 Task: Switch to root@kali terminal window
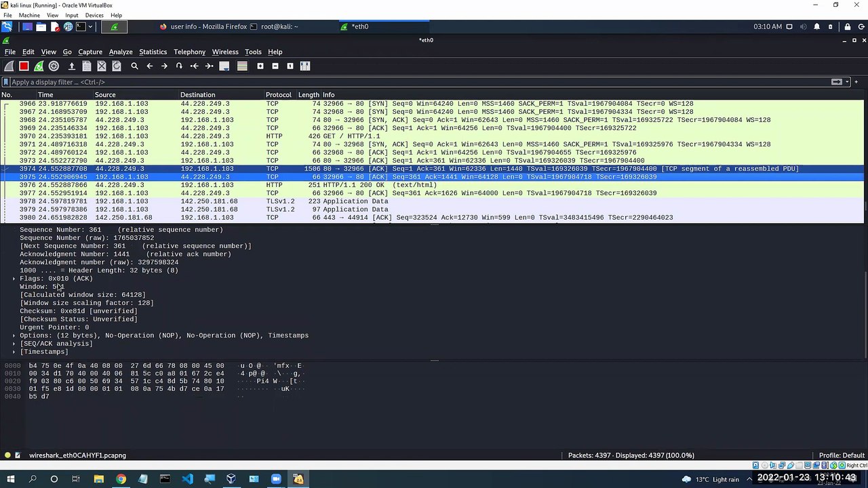point(274,26)
